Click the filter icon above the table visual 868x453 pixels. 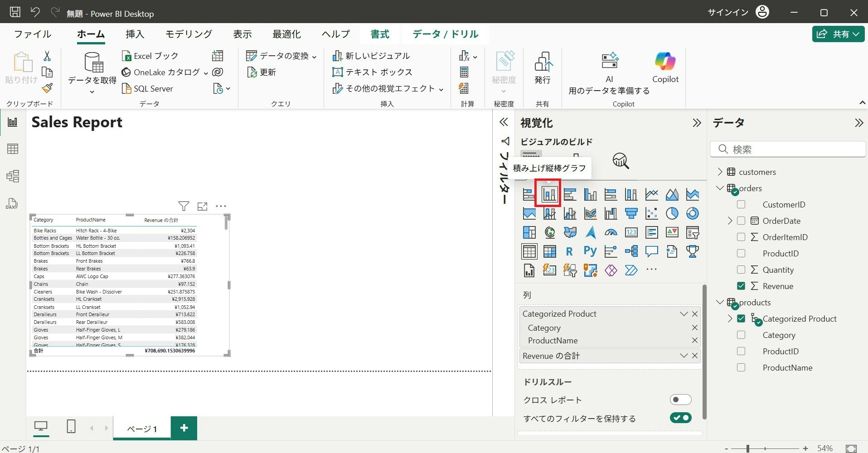point(184,207)
